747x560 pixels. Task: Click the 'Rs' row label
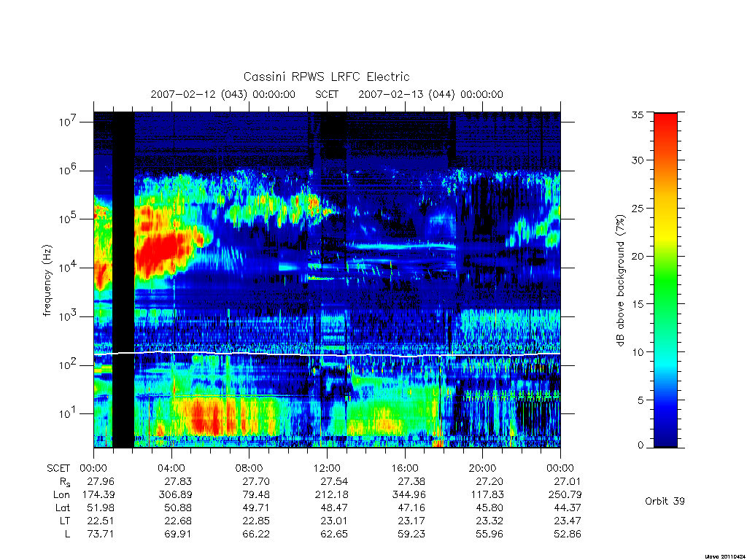point(64,482)
